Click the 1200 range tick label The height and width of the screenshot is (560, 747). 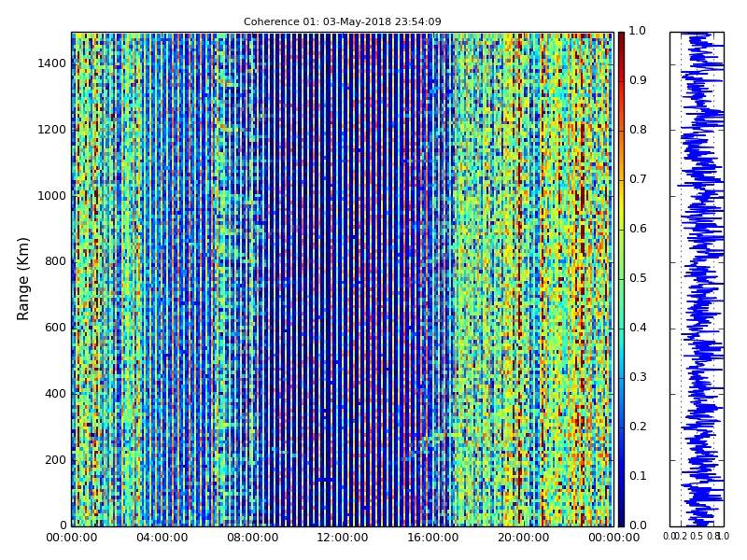pos(52,130)
